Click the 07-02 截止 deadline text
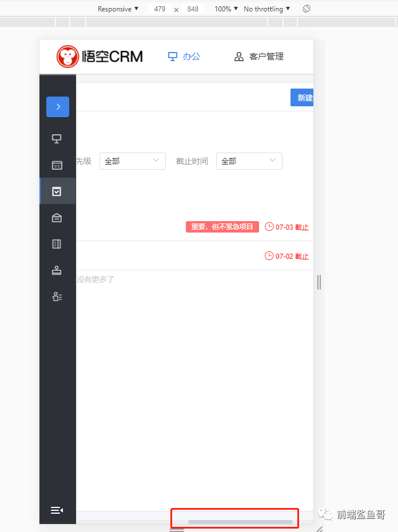The image size is (398, 532). (x=292, y=256)
